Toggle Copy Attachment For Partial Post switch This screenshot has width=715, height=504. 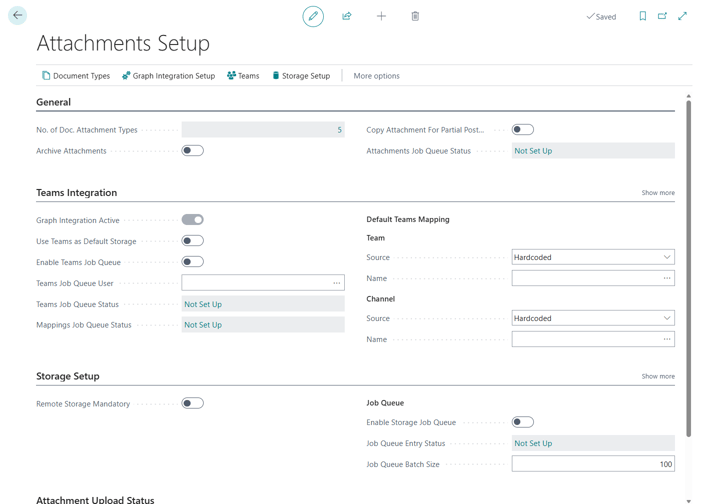(x=523, y=130)
